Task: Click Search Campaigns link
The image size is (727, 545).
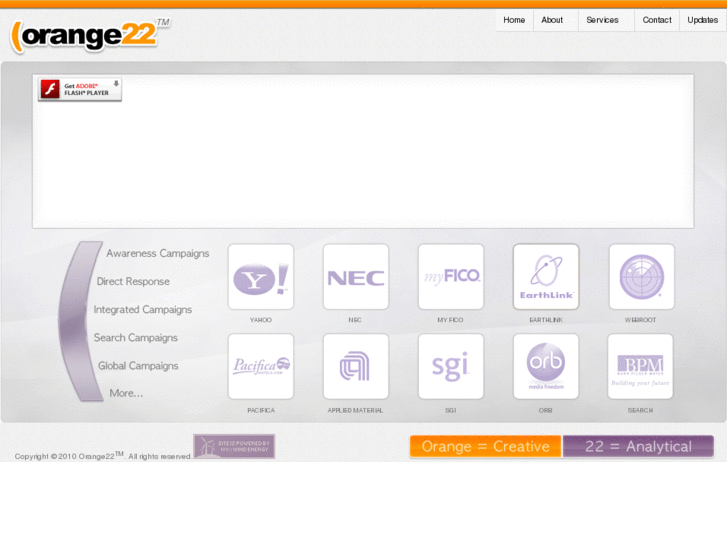Action: coord(135,338)
